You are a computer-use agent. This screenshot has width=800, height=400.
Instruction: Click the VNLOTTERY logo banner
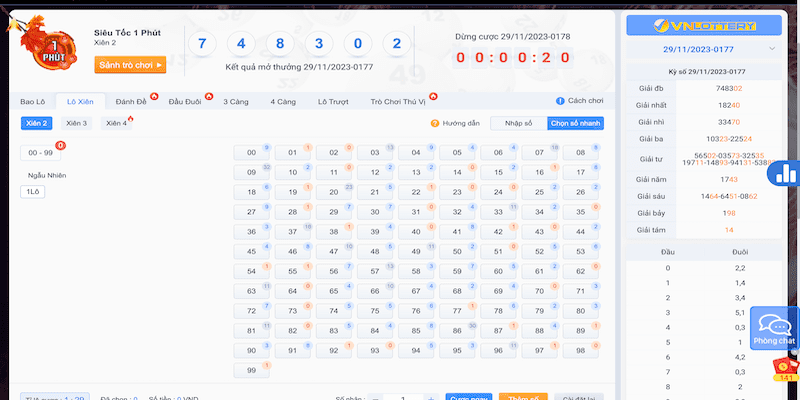click(704, 25)
